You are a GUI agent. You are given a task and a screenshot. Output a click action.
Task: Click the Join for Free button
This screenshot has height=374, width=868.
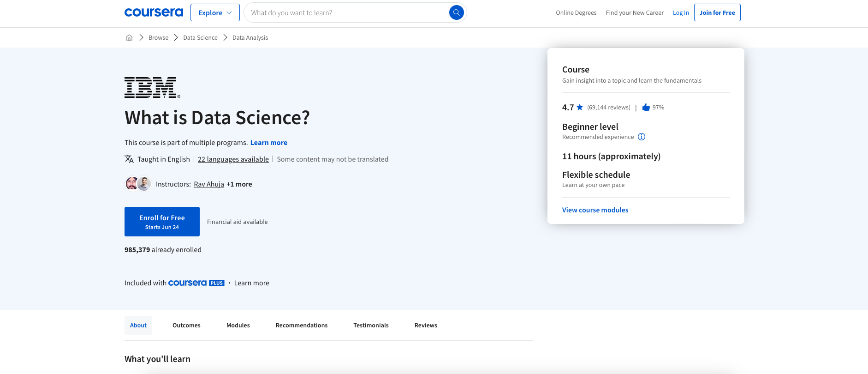(717, 12)
